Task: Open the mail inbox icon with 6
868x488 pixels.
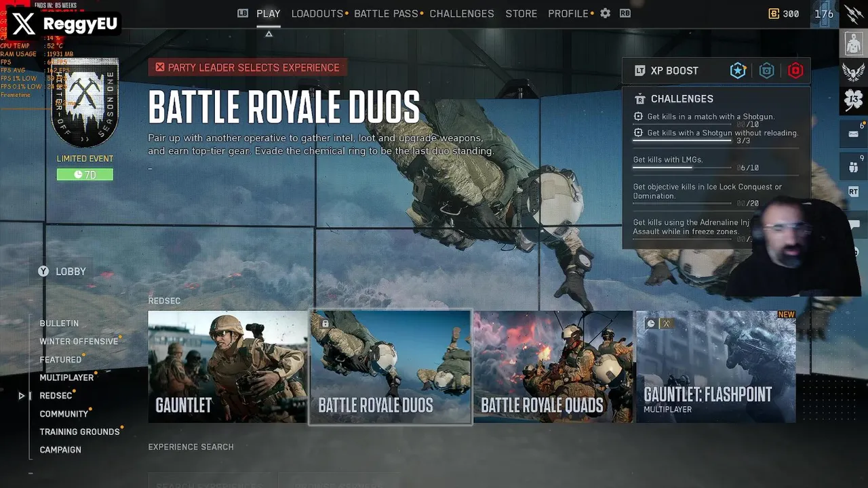Action: (854, 134)
